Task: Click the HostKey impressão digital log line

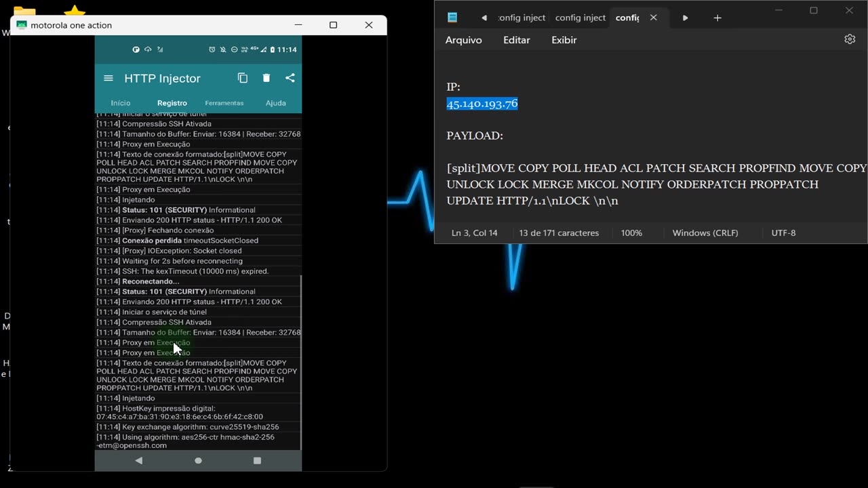Action: point(198,413)
